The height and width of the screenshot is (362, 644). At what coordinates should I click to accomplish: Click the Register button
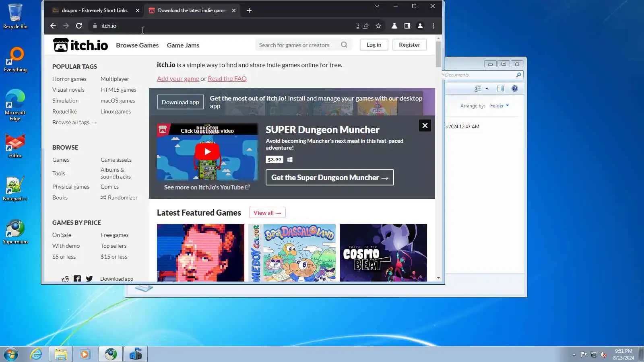click(x=409, y=45)
